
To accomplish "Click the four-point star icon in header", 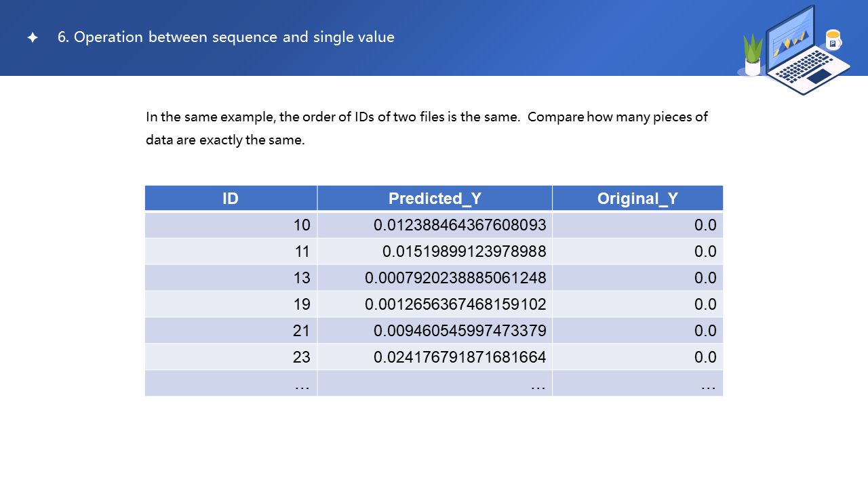I will coord(33,38).
